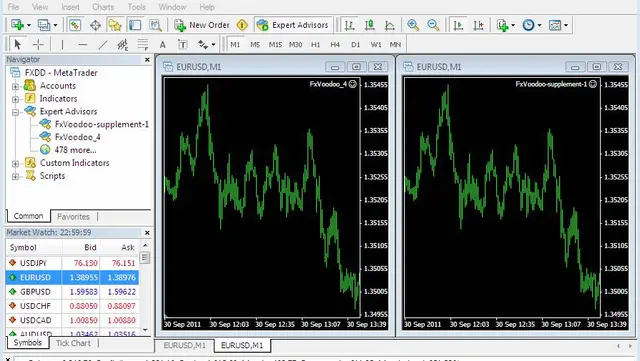Select the cursor arrow tool

(x=17, y=44)
